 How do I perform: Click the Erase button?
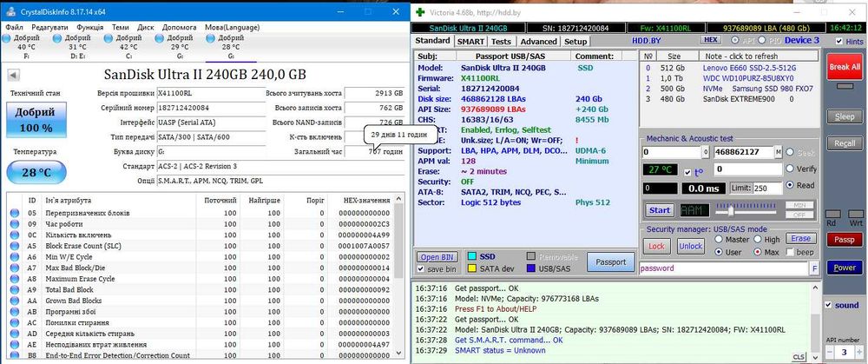click(800, 239)
